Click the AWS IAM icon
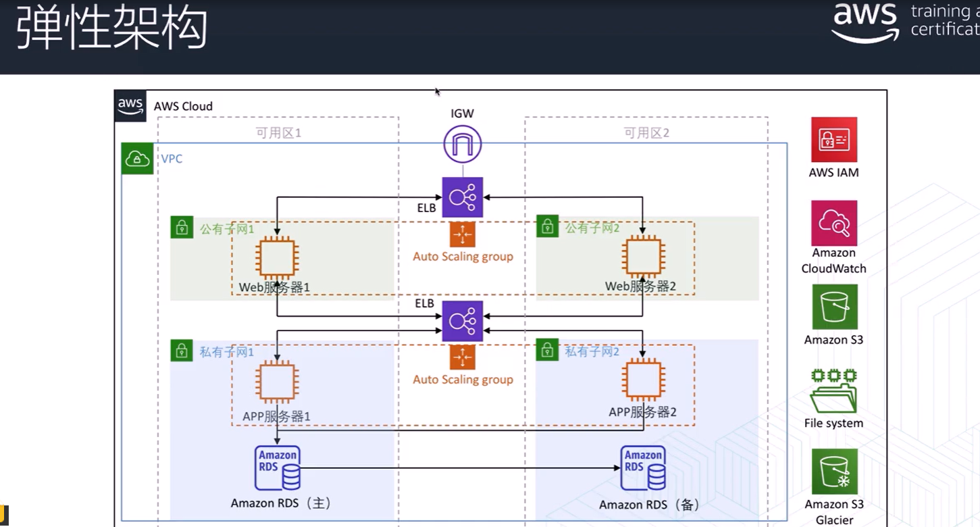The height and width of the screenshot is (527, 980). tap(834, 140)
